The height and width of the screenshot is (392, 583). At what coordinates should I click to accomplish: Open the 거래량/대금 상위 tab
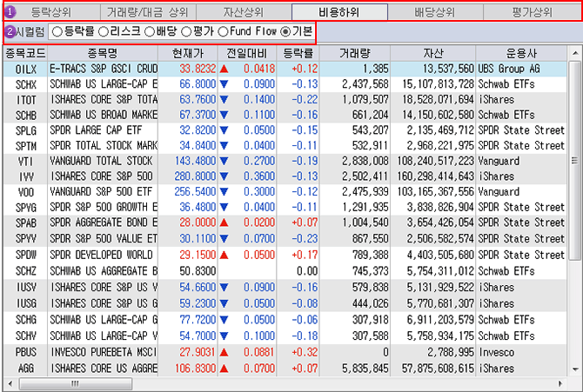click(x=148, y=12)
